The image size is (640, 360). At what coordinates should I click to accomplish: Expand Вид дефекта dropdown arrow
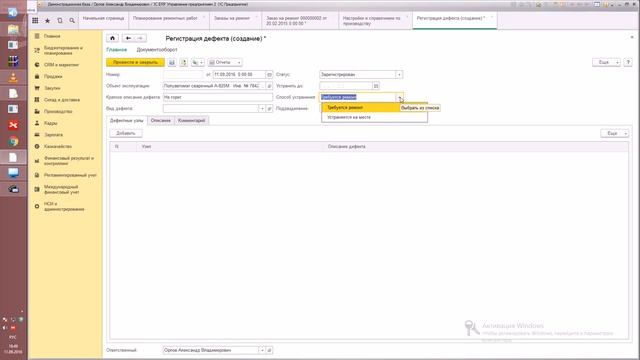pos(262,109)
